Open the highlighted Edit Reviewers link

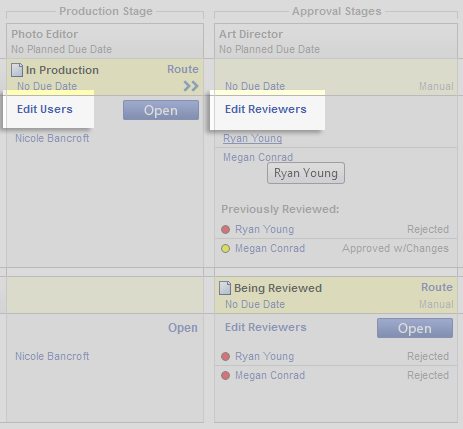tap(266, 109)
